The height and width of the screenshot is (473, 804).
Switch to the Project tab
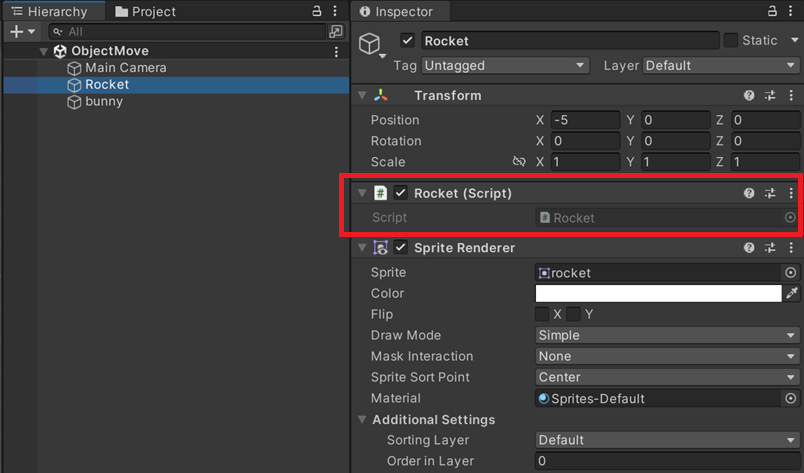click(145, 12)
